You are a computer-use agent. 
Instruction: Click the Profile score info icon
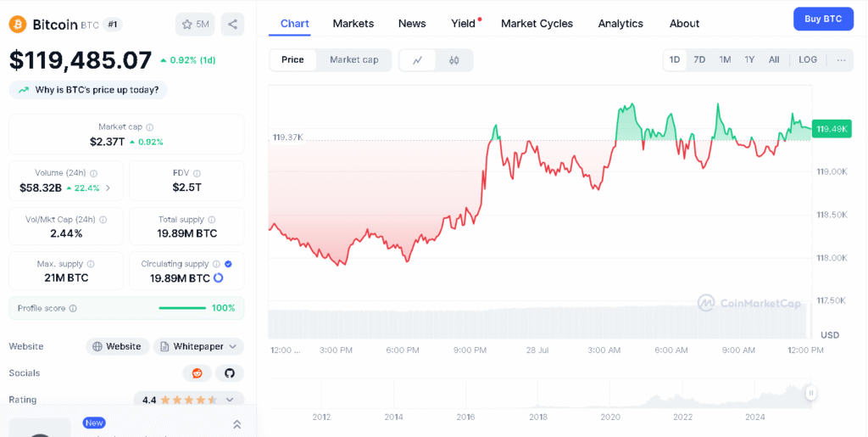[x=73, y=309]
